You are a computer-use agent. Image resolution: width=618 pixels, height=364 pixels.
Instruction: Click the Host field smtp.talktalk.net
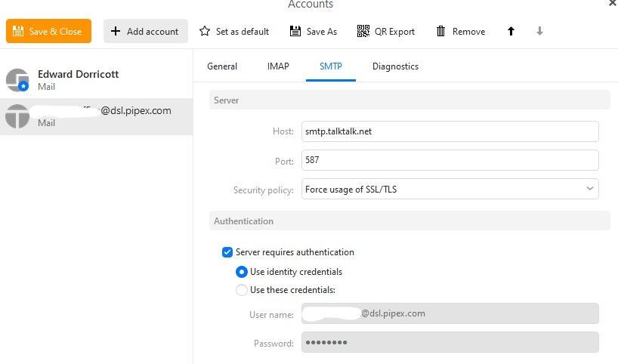pyautogui.click(x=450, y=131)
